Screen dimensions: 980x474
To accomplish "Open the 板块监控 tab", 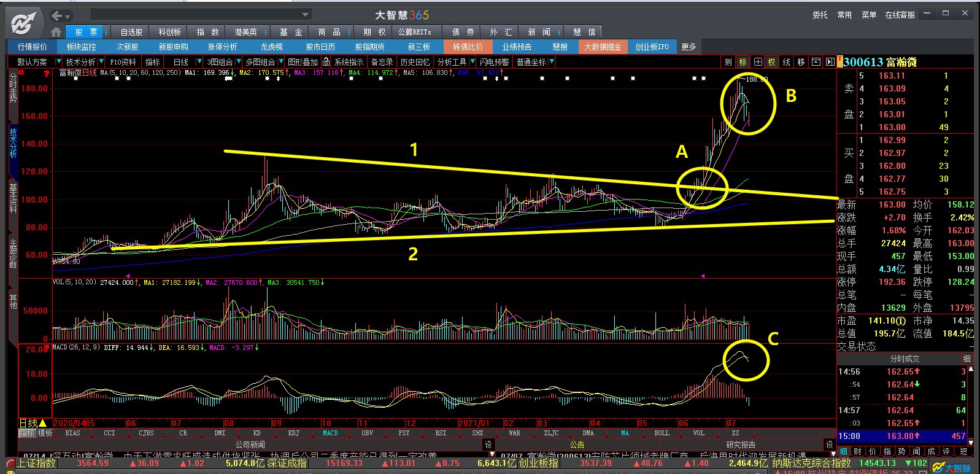I will 81,47.
